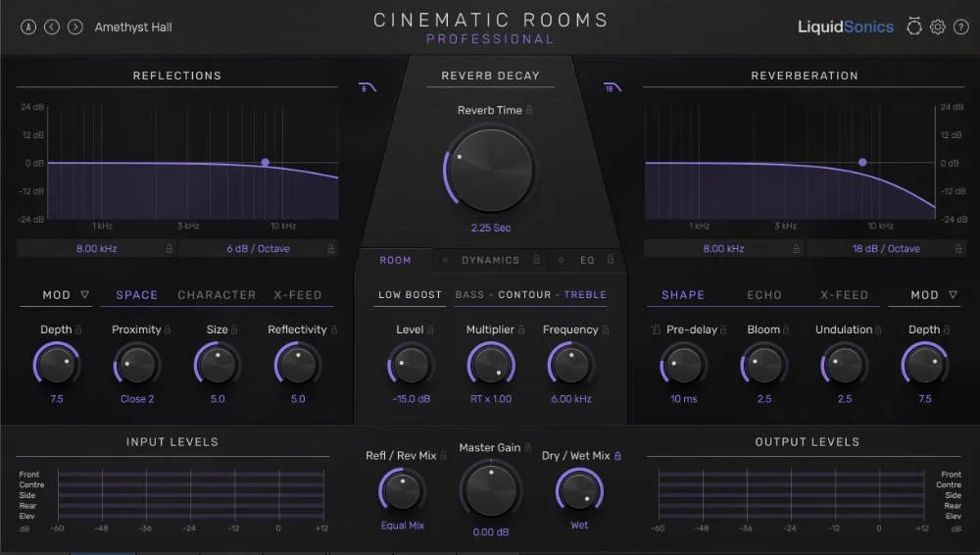Click the reflections EQ curve handle
980x555 pixels.
click(x=265, y=162)
